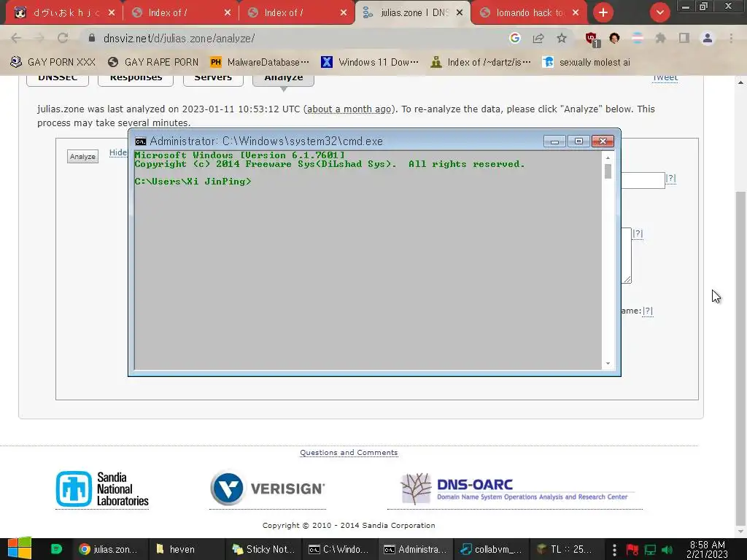Click the volume speaker tray icon
747x560 pixels.
tap(667, 550)
